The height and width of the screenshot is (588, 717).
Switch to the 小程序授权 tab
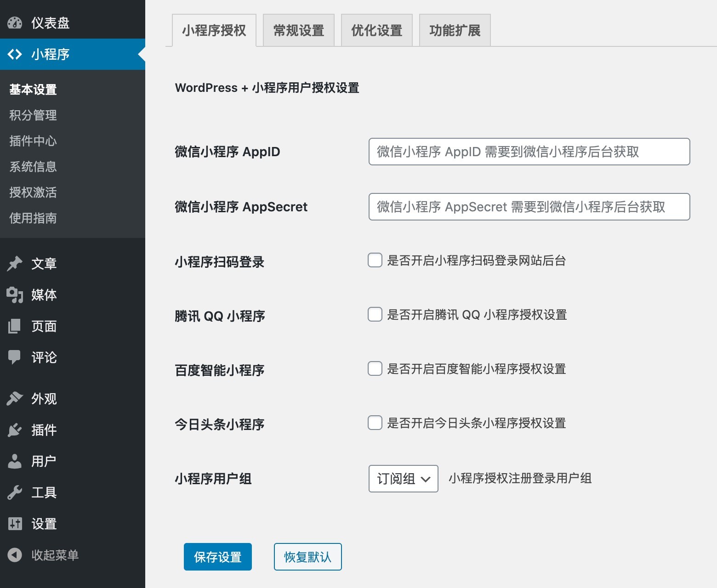point(214,30)
